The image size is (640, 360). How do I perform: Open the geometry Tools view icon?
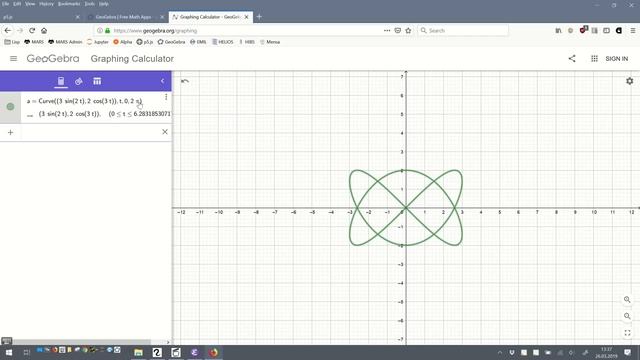[79, 81]
